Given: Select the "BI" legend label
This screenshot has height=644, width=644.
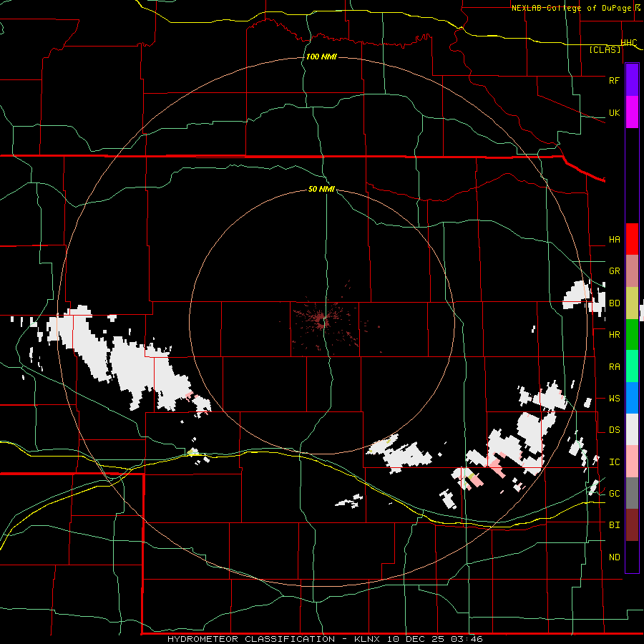Looking at the screenshot, I should pyautogui.click(x=614, y=525).
